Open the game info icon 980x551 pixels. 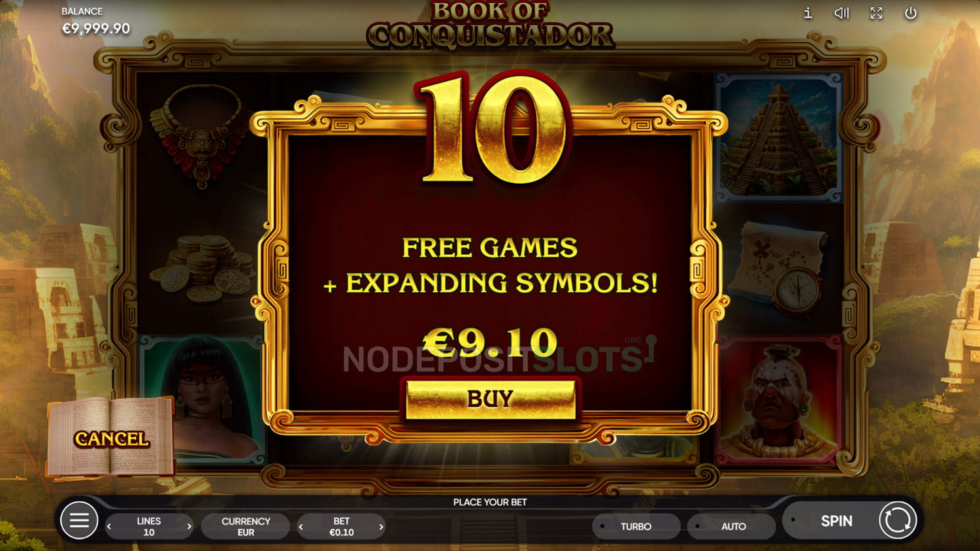coord(808,13)
